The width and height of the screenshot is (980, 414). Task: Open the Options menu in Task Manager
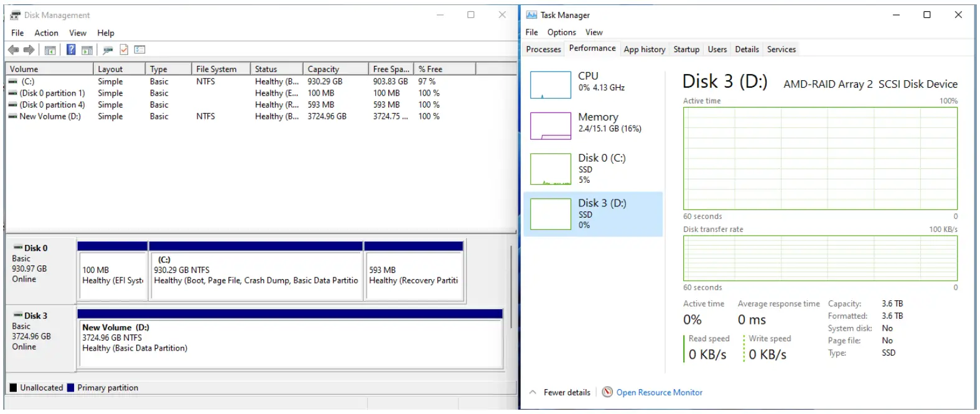(561, 32)
